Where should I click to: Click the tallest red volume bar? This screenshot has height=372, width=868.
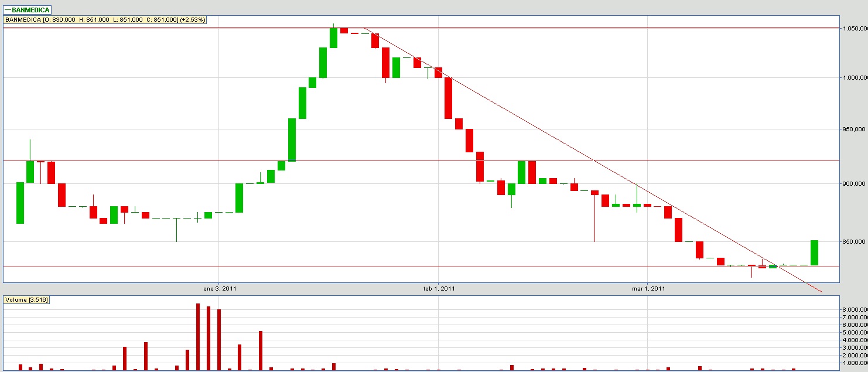point(198,337)
